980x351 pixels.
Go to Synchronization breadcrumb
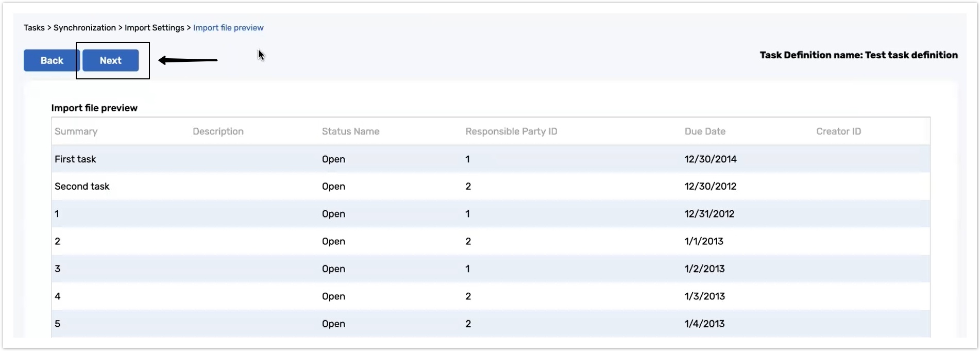tap(85, 28)
